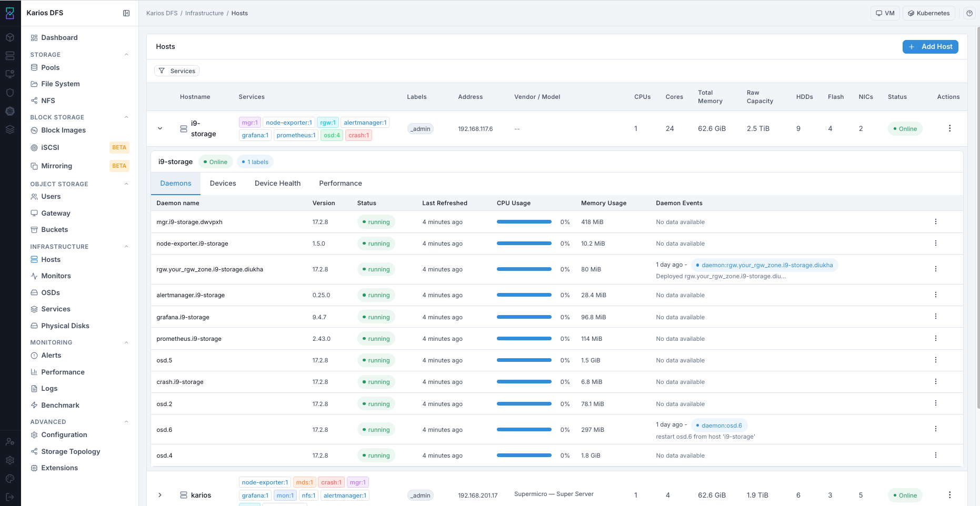Click the VM button in top bar
This screenshot has height=506, width=980.
click(x=885, y=13)
